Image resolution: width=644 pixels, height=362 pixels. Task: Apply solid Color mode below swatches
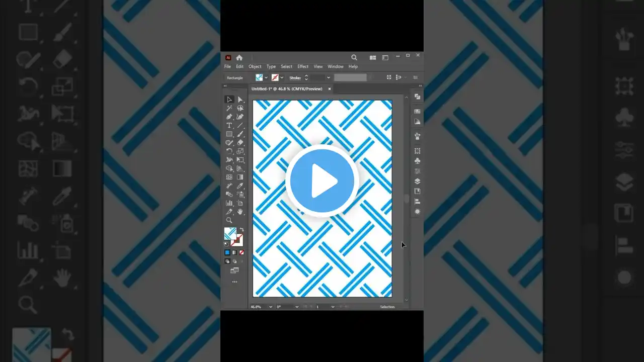coord(227,252)
